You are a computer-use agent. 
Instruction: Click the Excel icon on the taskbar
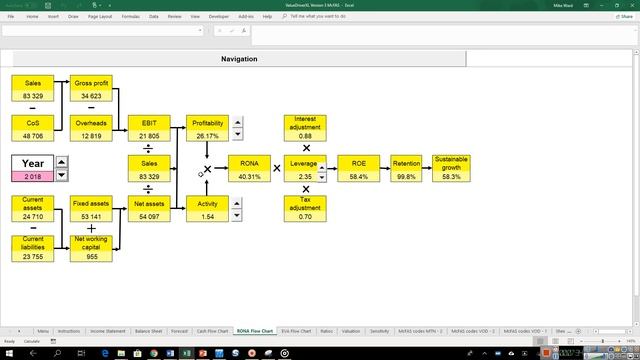[x=187, y=353]
